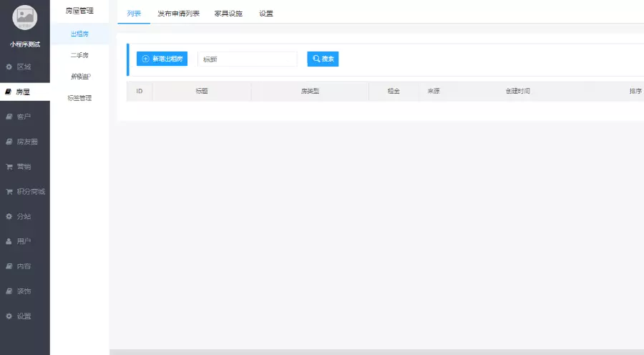
Task: Switch to the 发布申请列表 tab
Action: coord(178,14)
